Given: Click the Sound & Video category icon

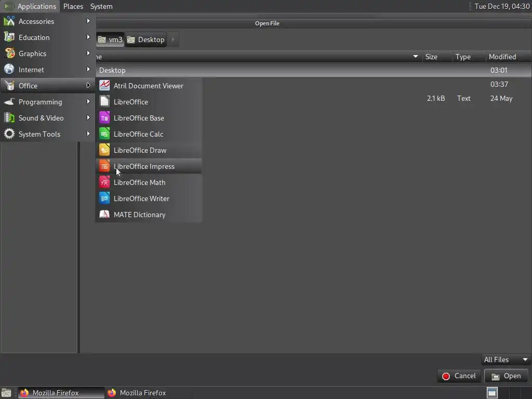Looking at the screenshot, I should pyautogui.click(x=9, y=118).
